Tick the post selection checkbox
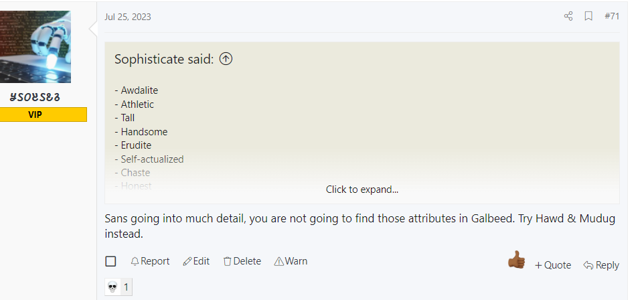 pyautogui.click(x=110, y=261)
